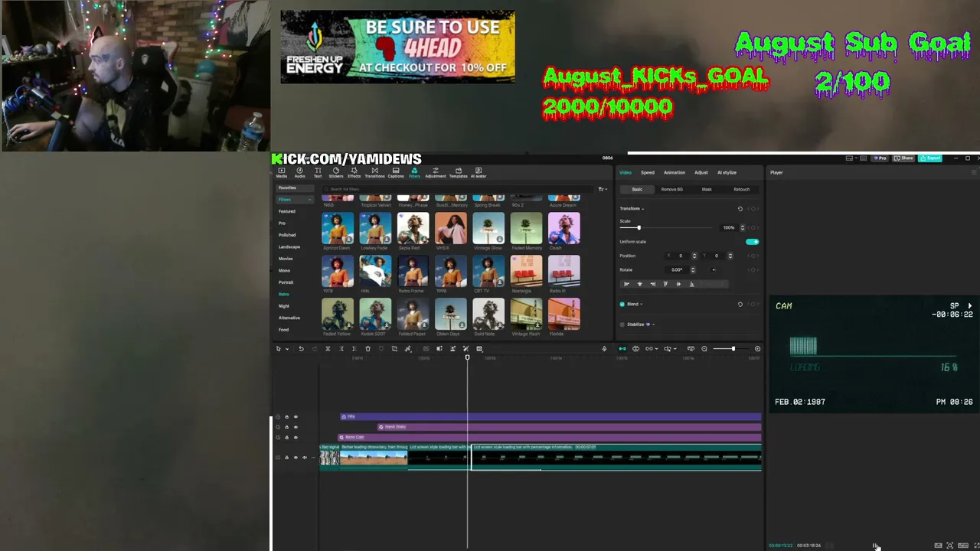Viewport: 980px width, 551px height.
Task: Collapse the Transform section
Action: [x=643, y=209]
